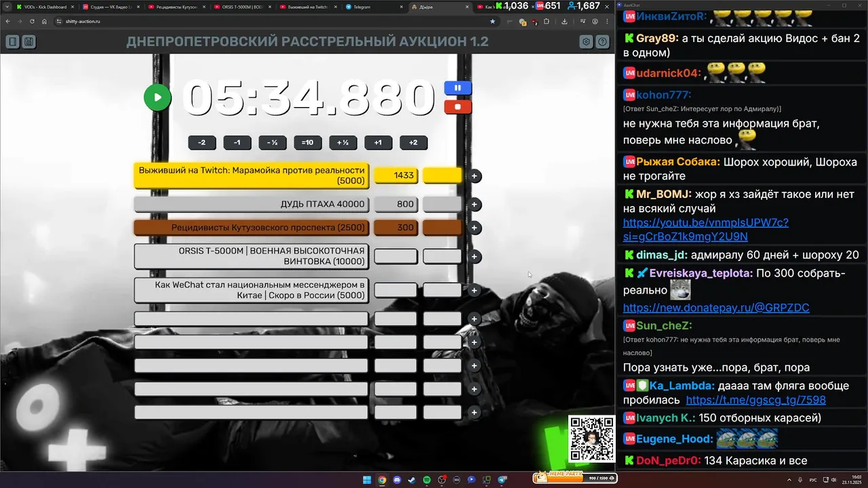Open donatepay.ru link from Evreiskaya_teplota

click(716, 308)
